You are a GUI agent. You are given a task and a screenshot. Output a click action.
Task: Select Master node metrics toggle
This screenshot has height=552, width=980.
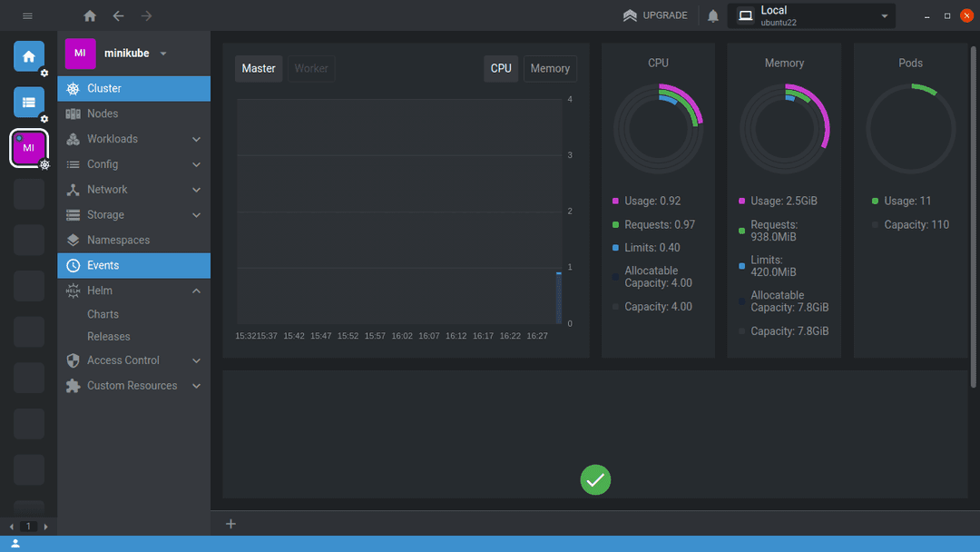(x=259, y=69)
